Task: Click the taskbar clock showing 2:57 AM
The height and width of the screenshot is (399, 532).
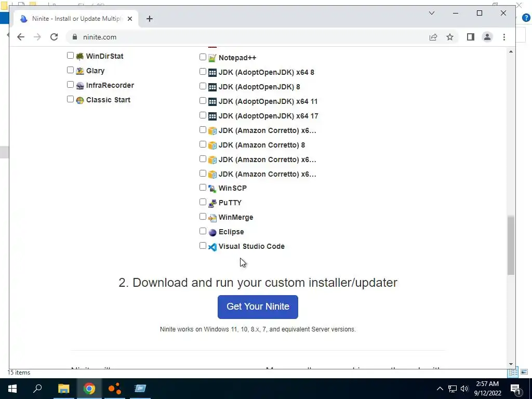Action: (487, 389)
